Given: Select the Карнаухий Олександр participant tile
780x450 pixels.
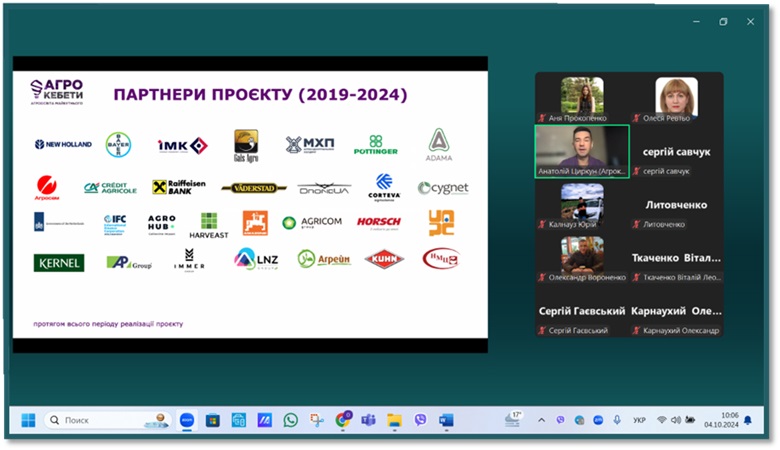Looking at the screenshot, I should click(676, 311).
